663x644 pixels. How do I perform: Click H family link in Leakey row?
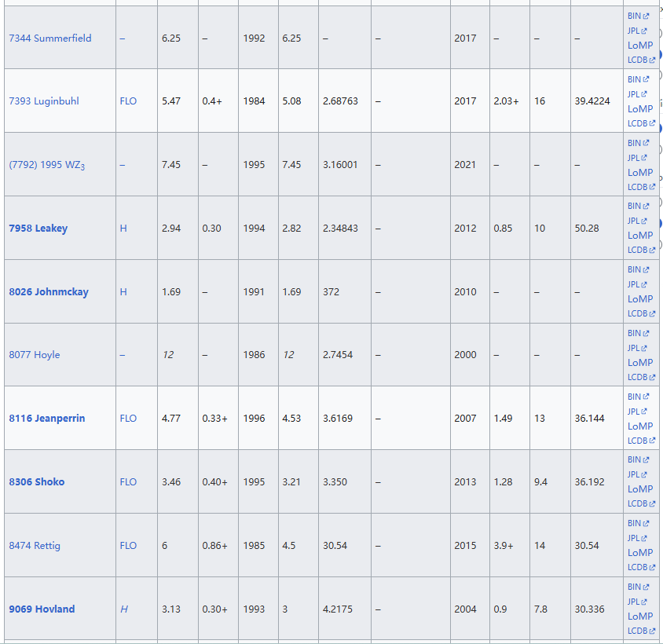(x=123, y=229)
